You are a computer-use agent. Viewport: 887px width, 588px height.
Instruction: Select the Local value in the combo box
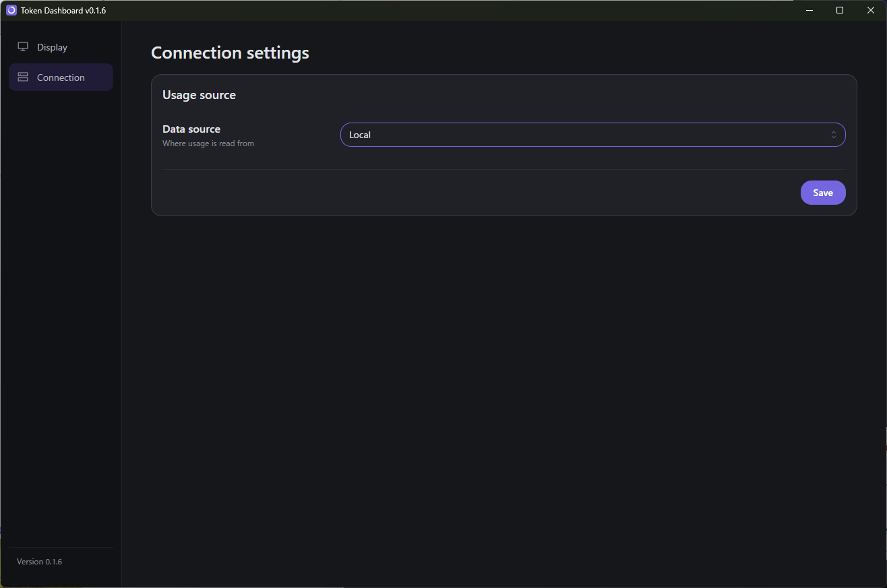click(360, 135)
